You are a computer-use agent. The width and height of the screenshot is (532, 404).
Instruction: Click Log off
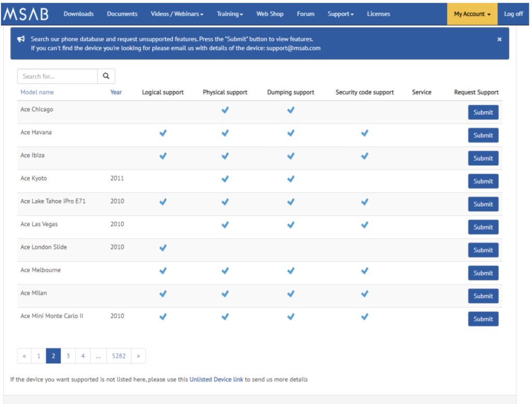point(513,14)
